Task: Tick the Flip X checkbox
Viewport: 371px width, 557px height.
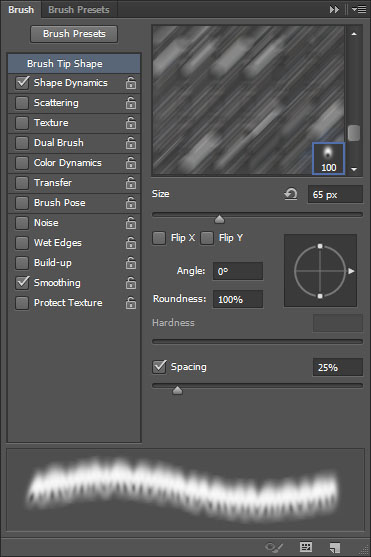Action: (x=159, y=238)
